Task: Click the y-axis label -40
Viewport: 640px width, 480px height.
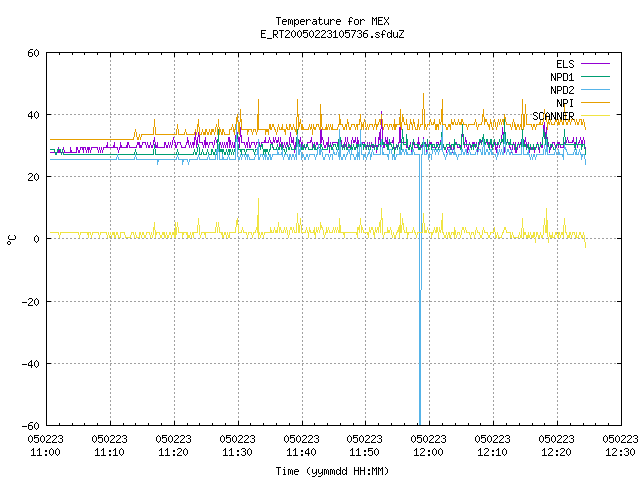Action: point(30,364)
